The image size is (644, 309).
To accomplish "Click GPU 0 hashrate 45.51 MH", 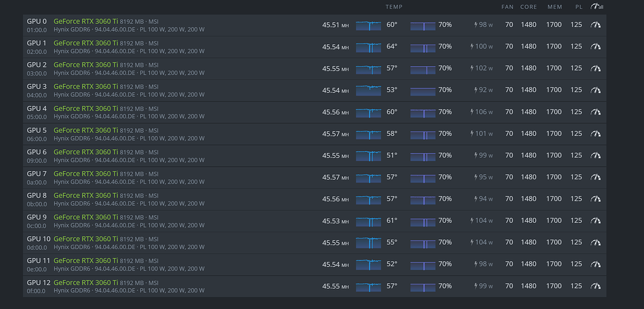I will pyautogui.click(x=335, y=25).
